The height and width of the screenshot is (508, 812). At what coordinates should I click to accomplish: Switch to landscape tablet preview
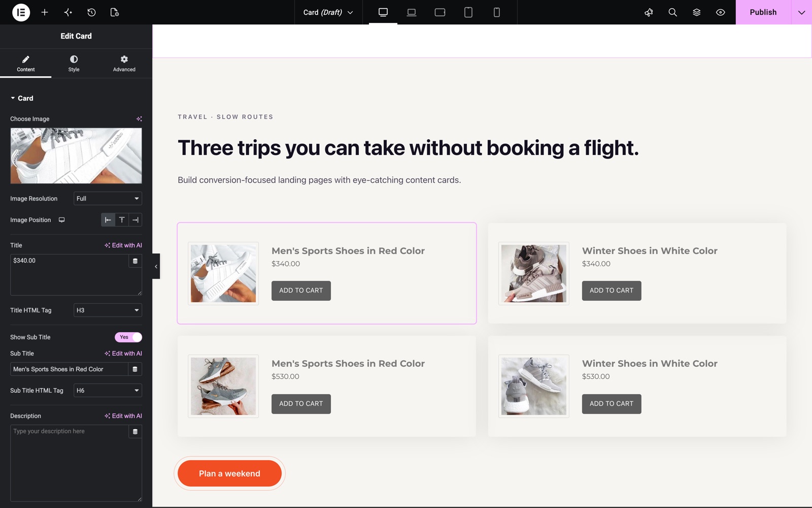coord(440,12)
